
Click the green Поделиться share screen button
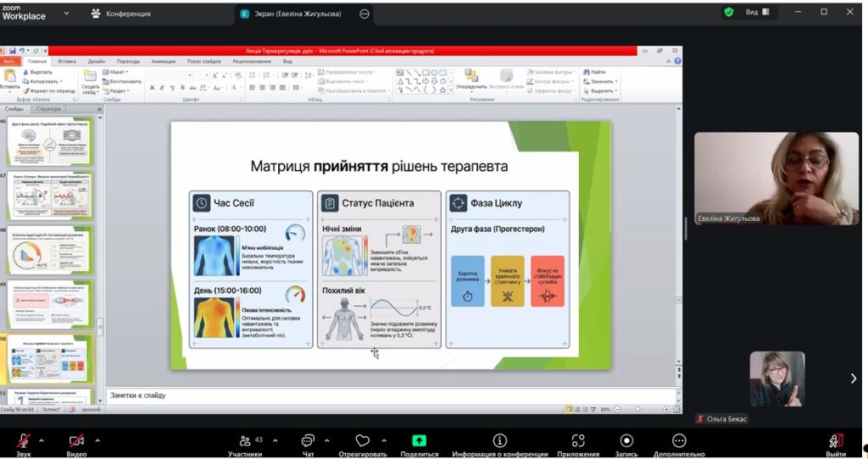pyautogui.click(x=419, y=441)
